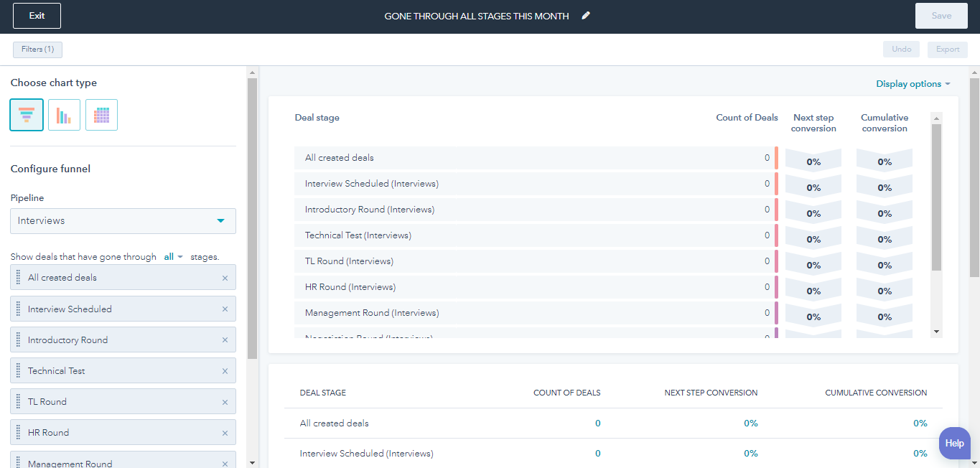Click the Save button
This screenshot has width=980, height=468.
(x=941, y=15)
